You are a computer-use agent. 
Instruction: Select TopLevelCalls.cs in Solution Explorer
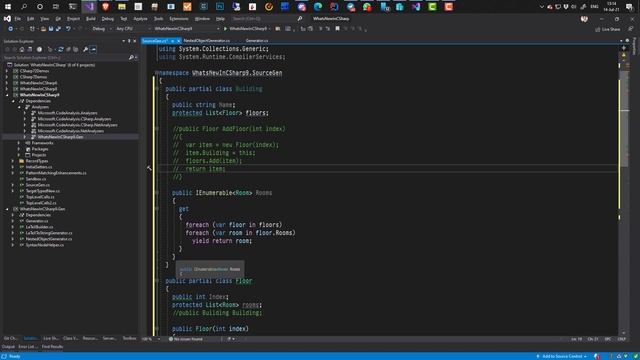[x=40, y=197]
